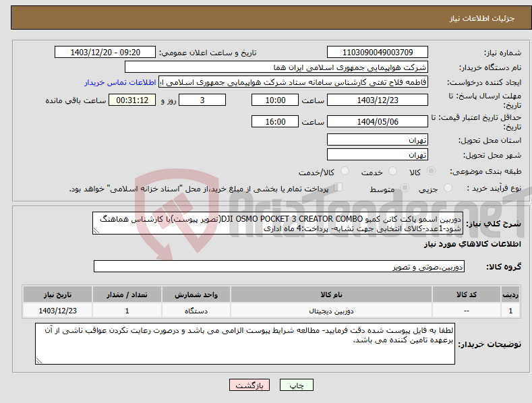The image size is (532, 403).
Task: Click the price validity date 1404/05/06
Action: pos(378,121)
